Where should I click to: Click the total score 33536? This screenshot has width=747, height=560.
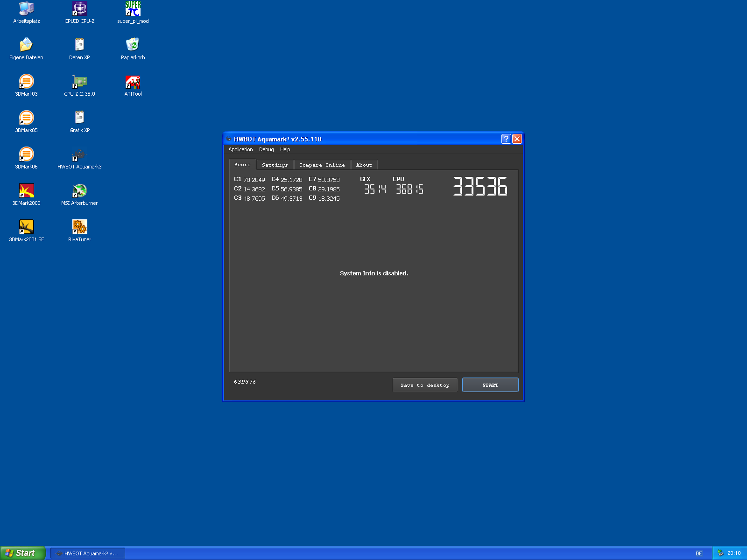coord(480,186)
